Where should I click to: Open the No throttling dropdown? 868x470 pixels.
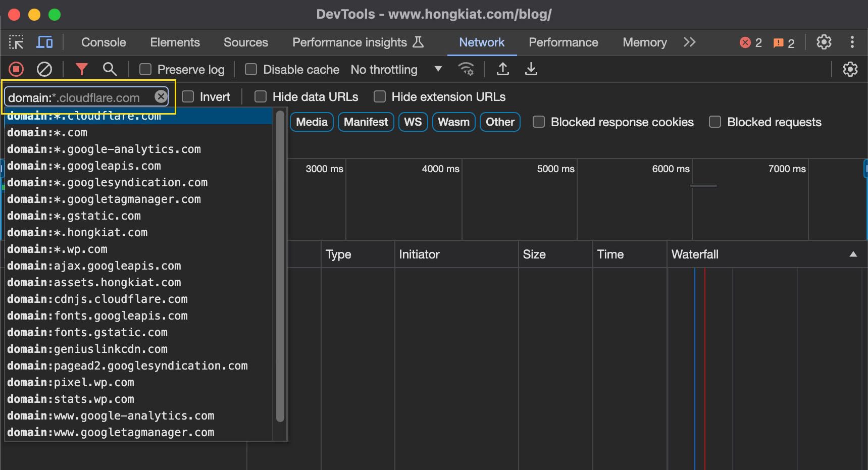tap(396, 69)
